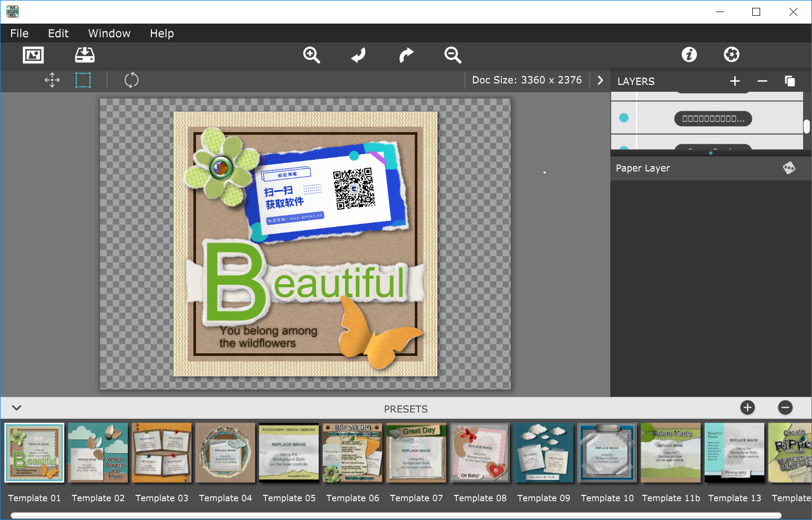This screenshot has height=520, width=812.
Task: Open the settings wheel icon
Action: coord(731,55)
